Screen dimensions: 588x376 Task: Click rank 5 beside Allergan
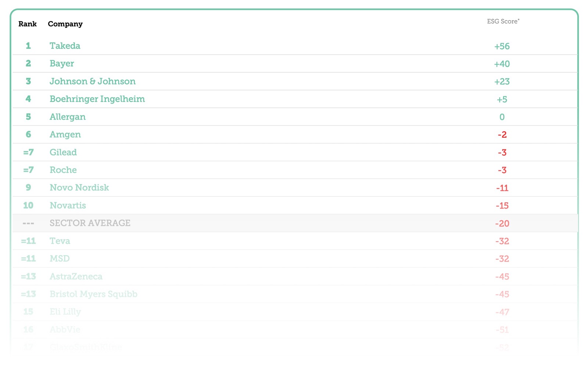tap(28, 116)
